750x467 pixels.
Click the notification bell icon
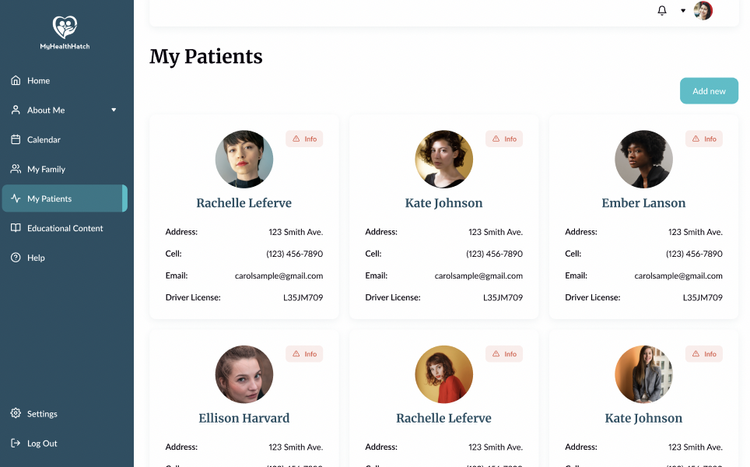(662, 11)
